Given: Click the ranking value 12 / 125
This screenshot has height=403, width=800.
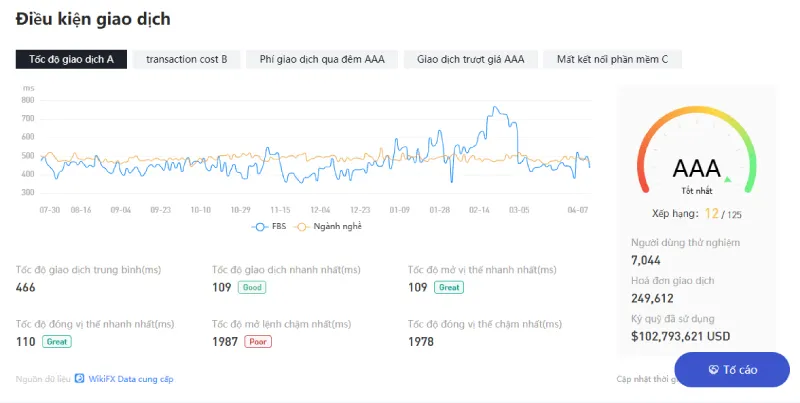Looking at the screenshot, I should coord(723,214).
